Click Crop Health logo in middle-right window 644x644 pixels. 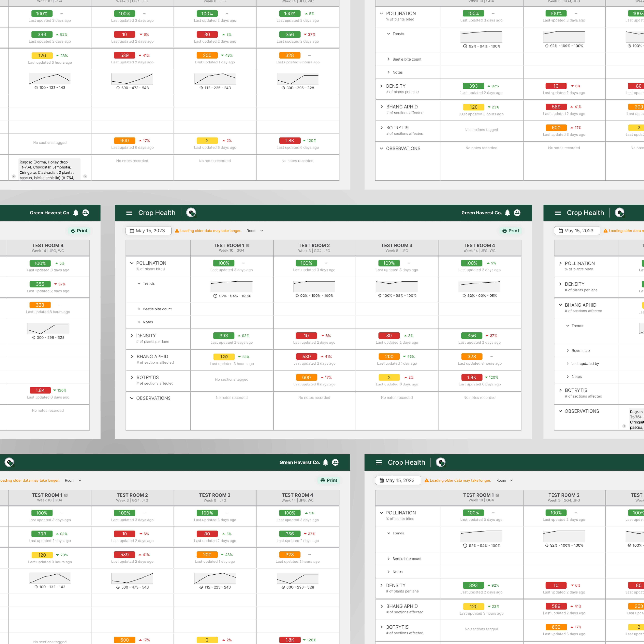(620, 213)
